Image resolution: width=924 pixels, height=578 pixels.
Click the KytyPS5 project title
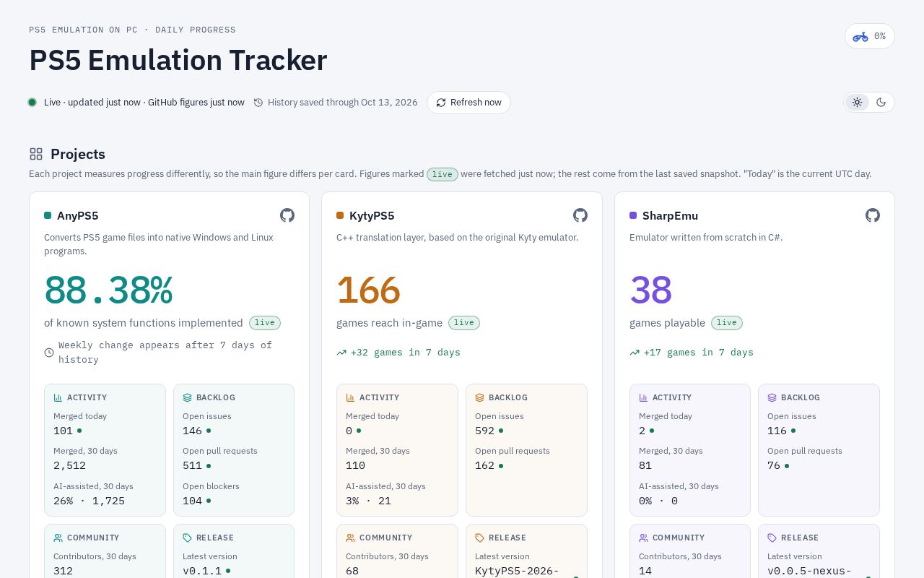coord(372,215)
